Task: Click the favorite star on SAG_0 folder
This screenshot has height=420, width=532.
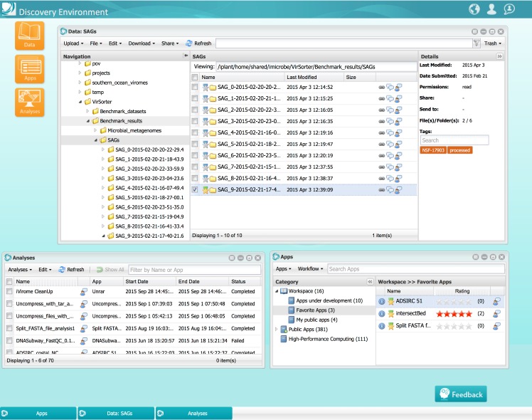Action: (x=205, y=87)
